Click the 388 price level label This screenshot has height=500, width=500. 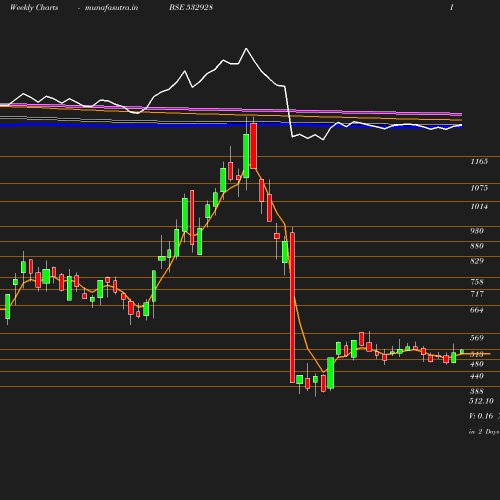477,391
